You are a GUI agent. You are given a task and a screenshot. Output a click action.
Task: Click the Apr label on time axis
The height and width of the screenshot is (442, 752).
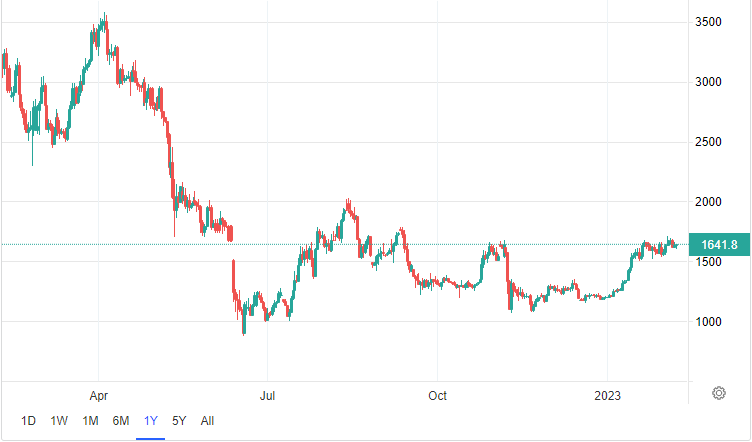coord(98,394)
